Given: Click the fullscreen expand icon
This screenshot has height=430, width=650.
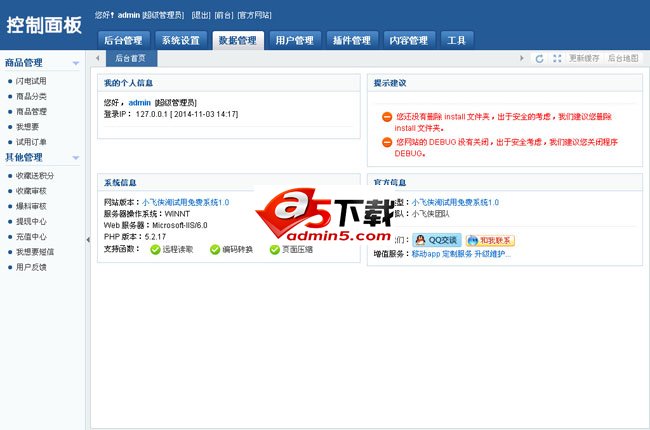Looking at the screenshot, I should click(x=557, y=58).
